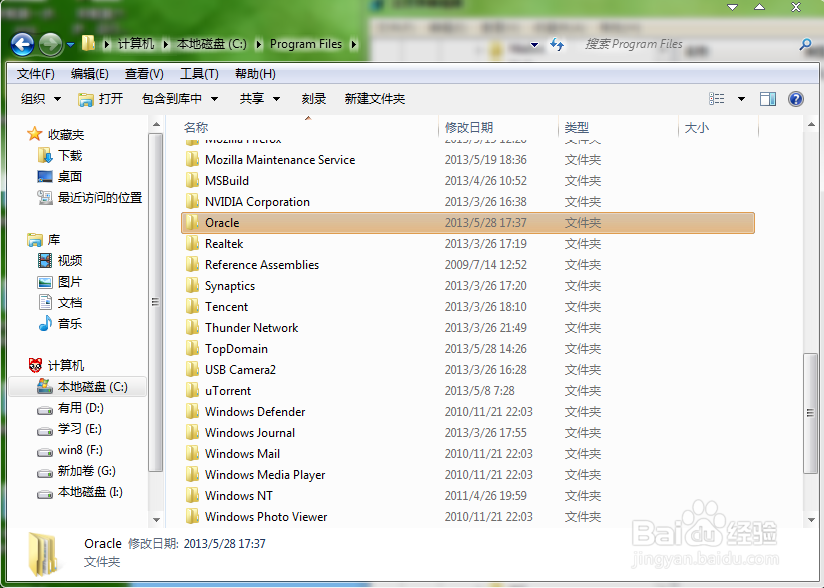The image size is (824, 588).
Task: Click 计算机 in the address breadcrumb
Action: [x=136, y=45]
